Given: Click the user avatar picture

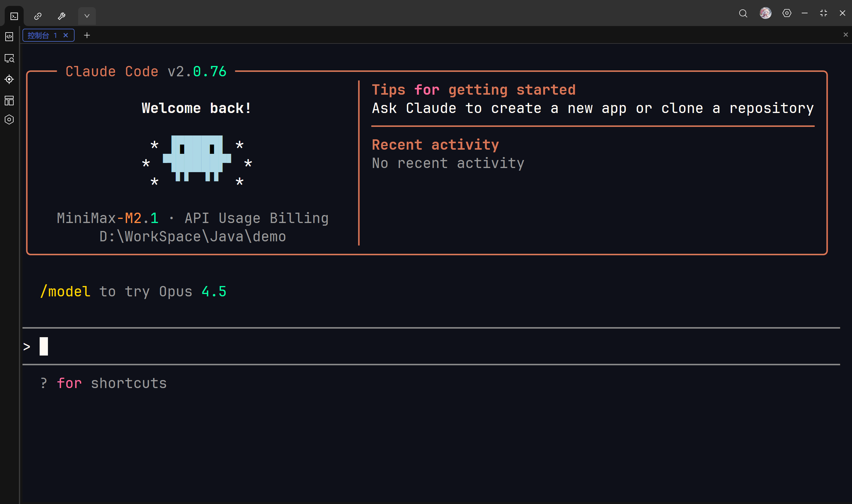Looking at the screenshot, I should click(765, 13).
